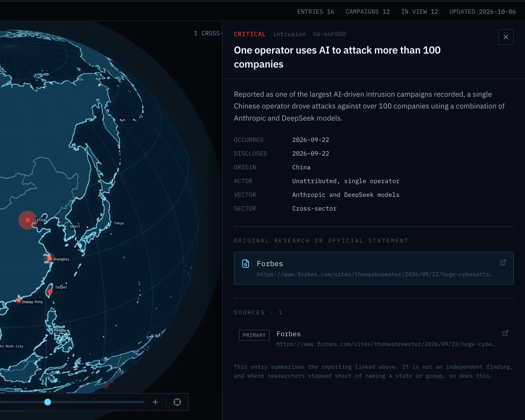Click the ACTOR value Unattributed, single operator
The image size is (525, 420).
(x=346, y=181)
